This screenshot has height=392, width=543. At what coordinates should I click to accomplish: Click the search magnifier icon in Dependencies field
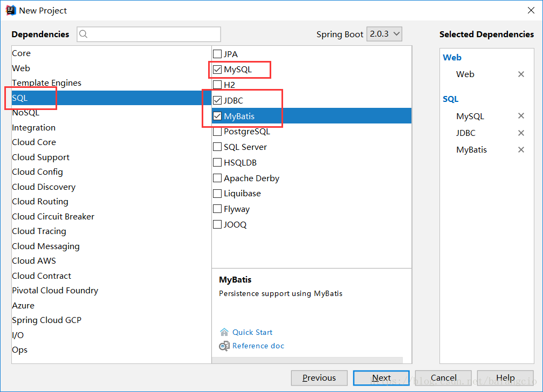pos(83,34)
